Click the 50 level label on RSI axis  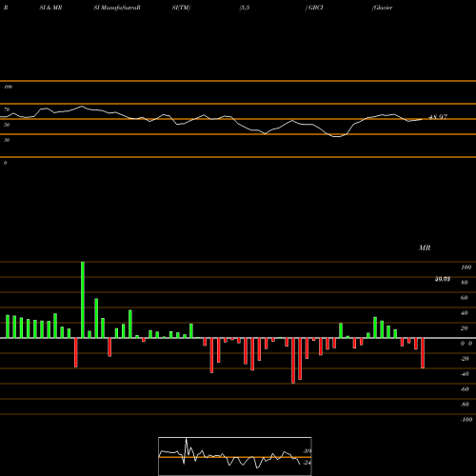click(7, 125)
